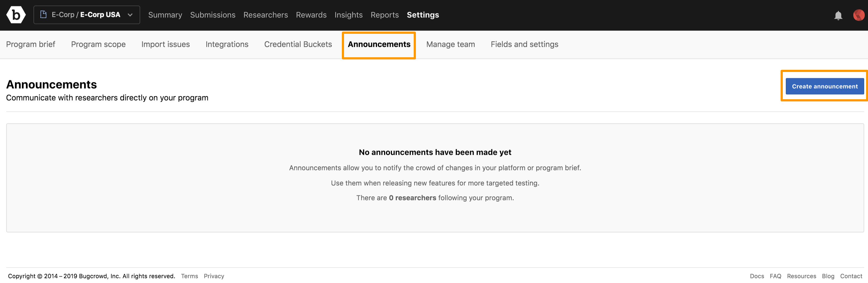Click the Bugcrowd logo icon
The height and width of the screenshot is (283, 868).
click(x=16, y=15)
